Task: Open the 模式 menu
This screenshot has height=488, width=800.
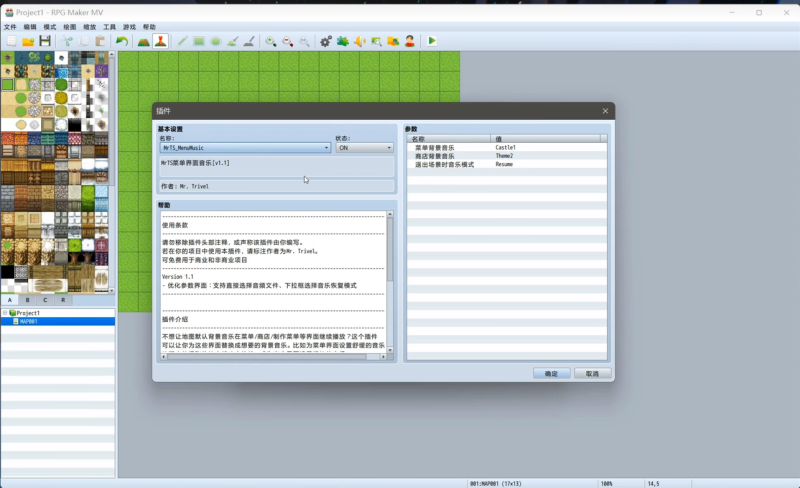Action: coord(50,27)
